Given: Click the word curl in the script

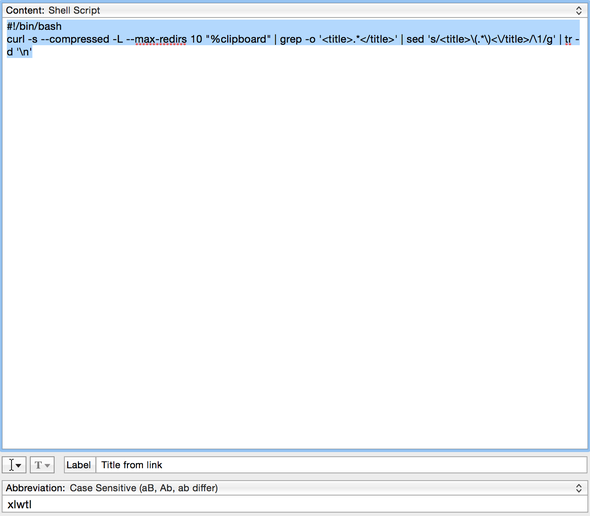Looking at the screenshot, I should [15, 39].
